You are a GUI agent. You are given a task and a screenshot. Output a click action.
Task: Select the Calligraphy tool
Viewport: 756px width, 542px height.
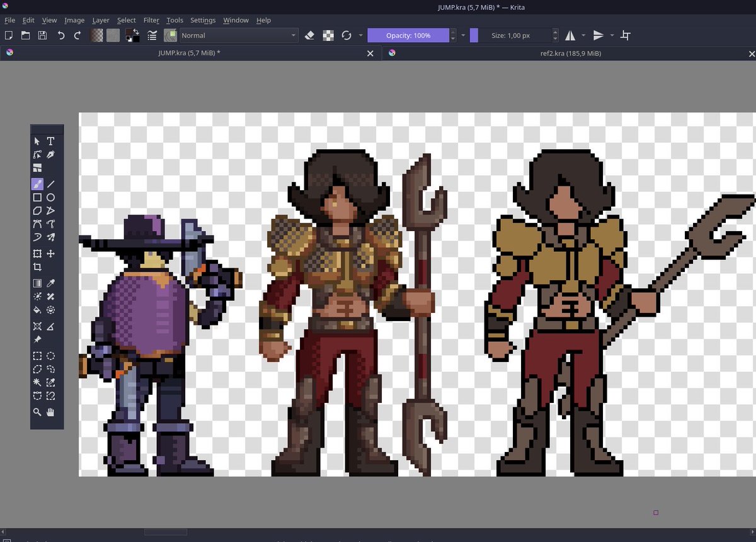[50, 154]
